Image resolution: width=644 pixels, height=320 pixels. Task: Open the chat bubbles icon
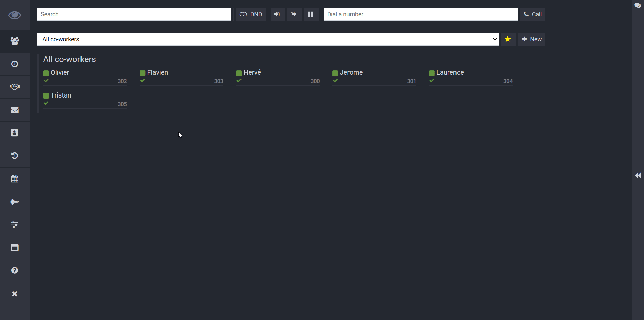[638, 6]
